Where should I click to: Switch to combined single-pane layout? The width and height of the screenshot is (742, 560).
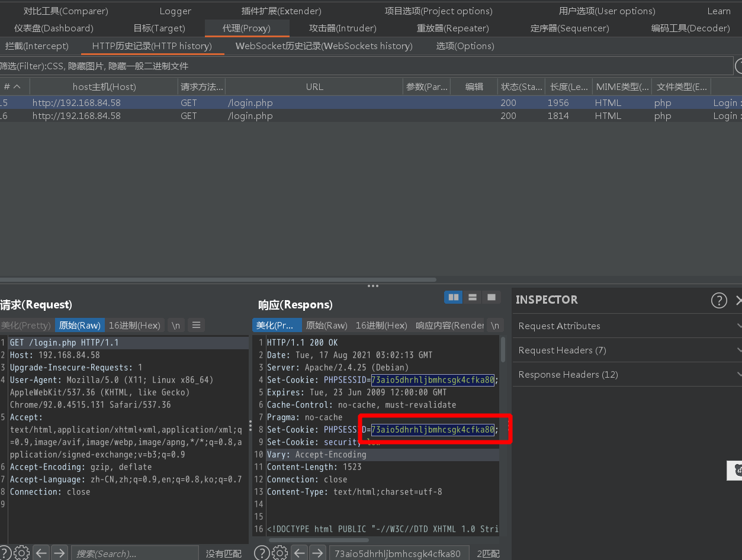tap(491, 297)
